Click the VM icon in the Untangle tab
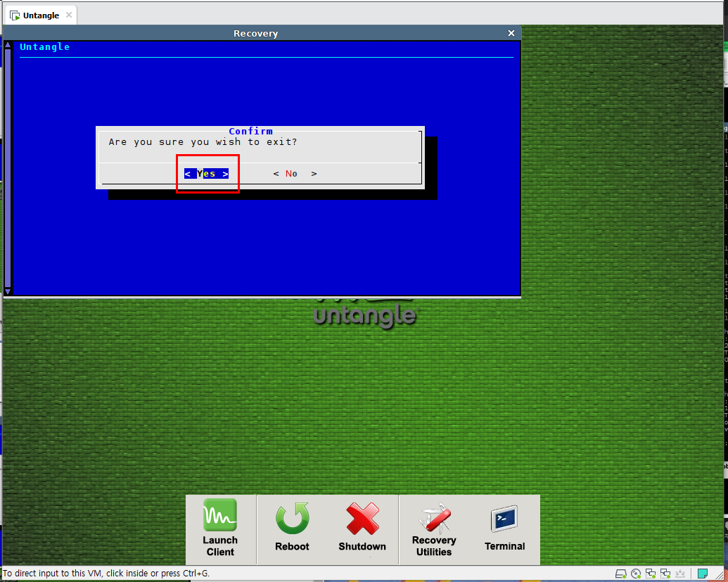 click(15, 15)
